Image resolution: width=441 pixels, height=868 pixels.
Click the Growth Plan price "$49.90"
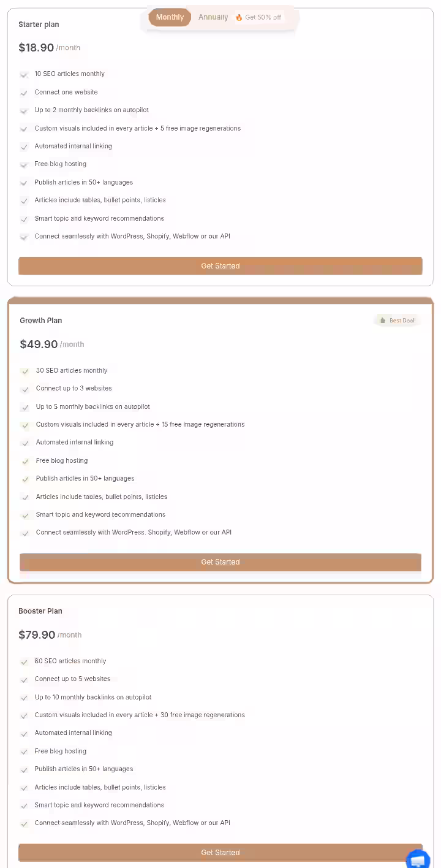pyautogui.click(x=39, y=344)
